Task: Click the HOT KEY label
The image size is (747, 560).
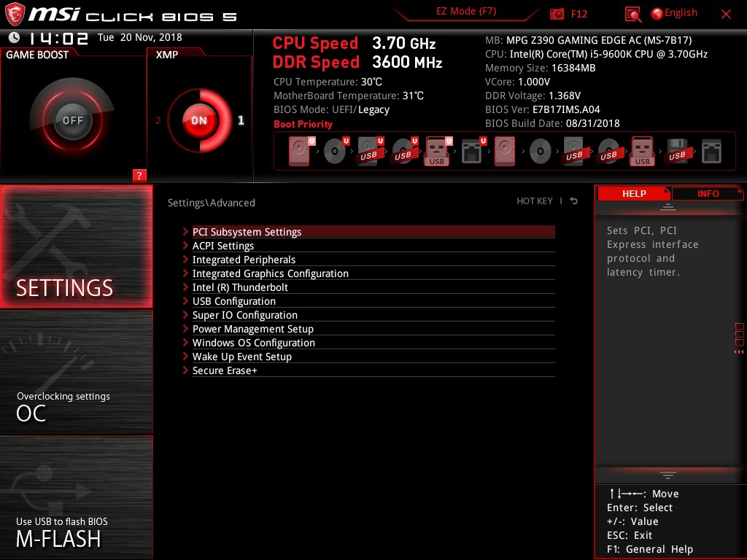Action: 535,201
